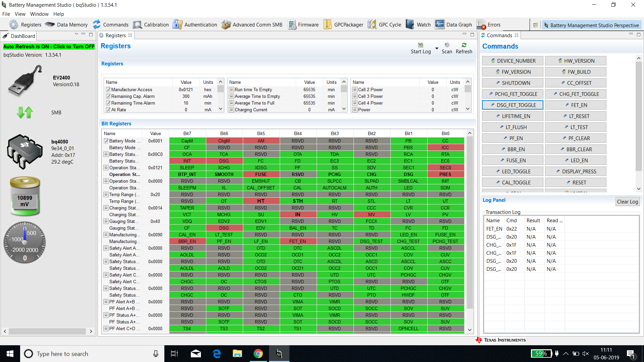Click the current gauge dial

25,242
